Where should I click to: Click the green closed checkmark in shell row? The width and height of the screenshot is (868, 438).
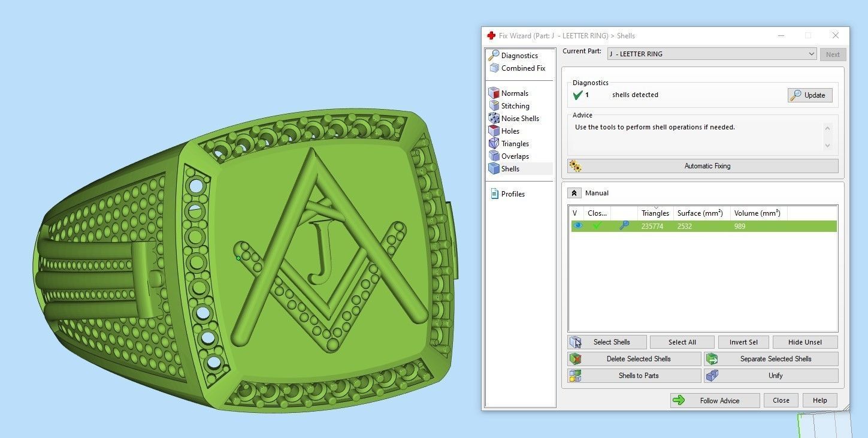tap(597, 226)
